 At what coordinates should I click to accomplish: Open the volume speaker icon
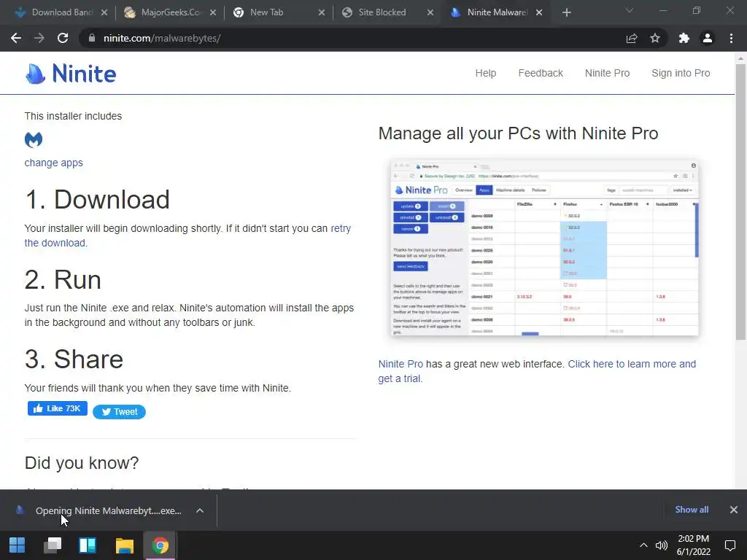pyautogui.click(x=661, y=545)
